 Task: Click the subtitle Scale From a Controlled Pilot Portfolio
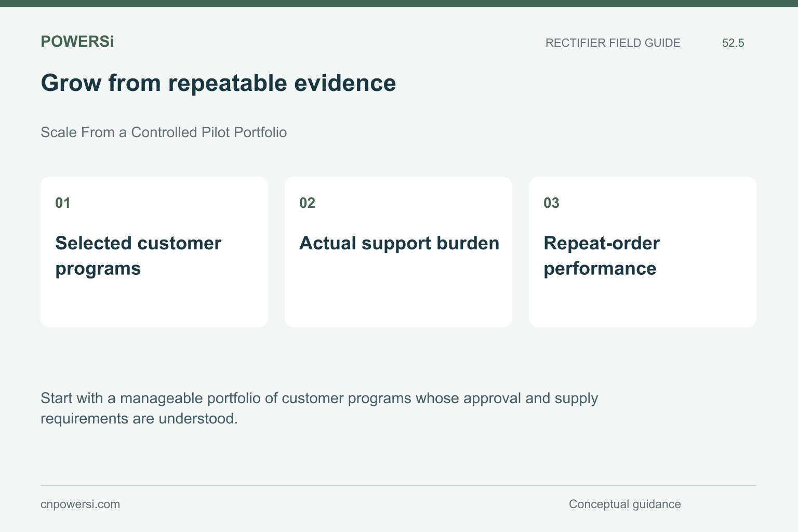click(x=164, y=132)
